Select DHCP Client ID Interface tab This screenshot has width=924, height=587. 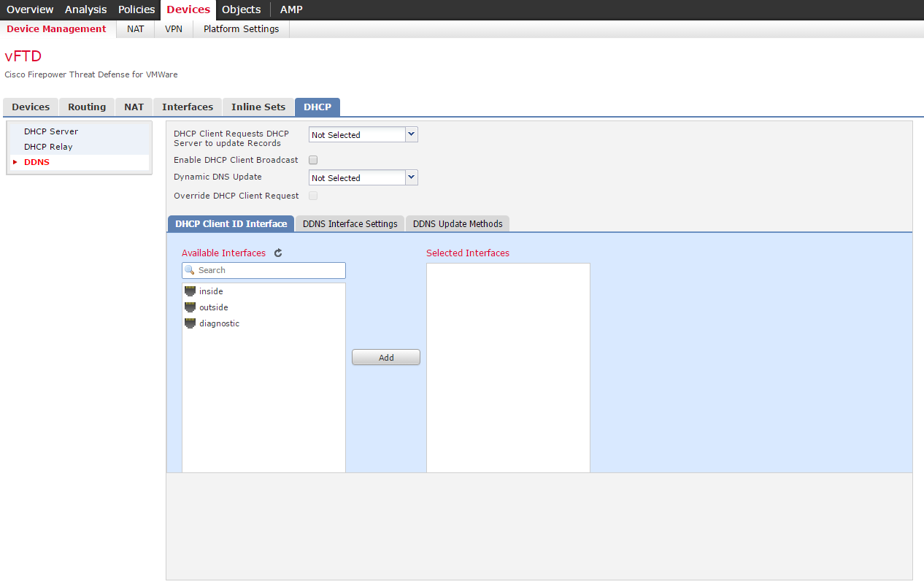coord(231,223)
